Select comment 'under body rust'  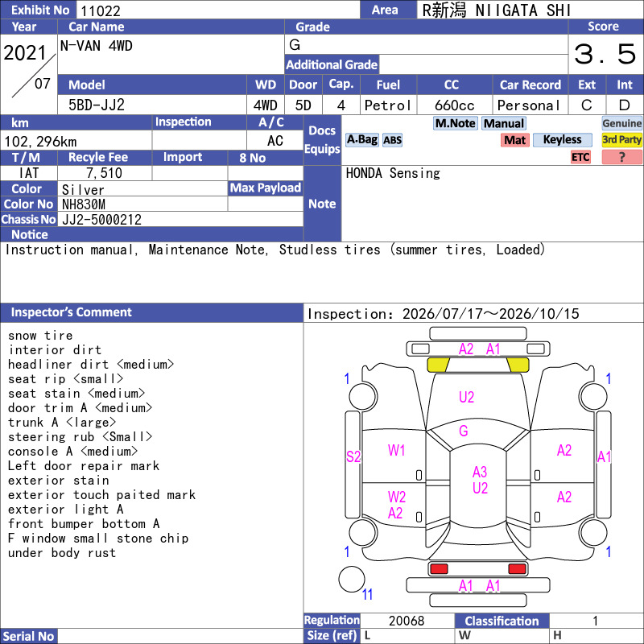[x=62, y=553]
